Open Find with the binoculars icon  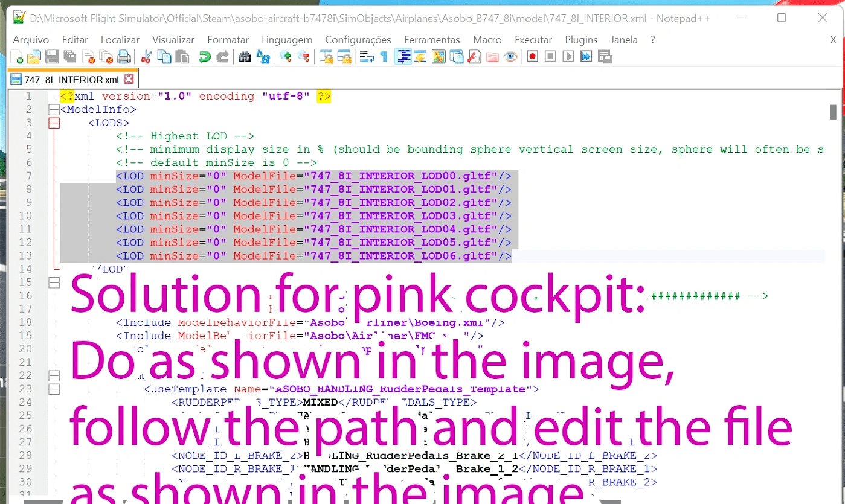(245, 57)
